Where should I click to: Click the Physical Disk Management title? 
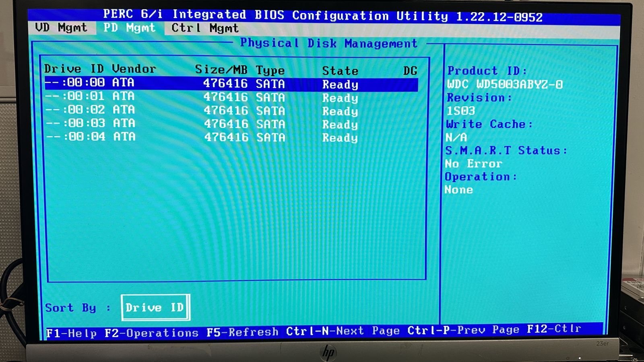[329, 43]
